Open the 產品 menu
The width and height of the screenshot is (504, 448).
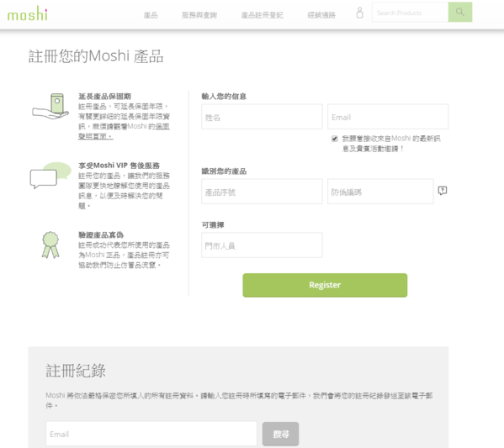(151, 15)
